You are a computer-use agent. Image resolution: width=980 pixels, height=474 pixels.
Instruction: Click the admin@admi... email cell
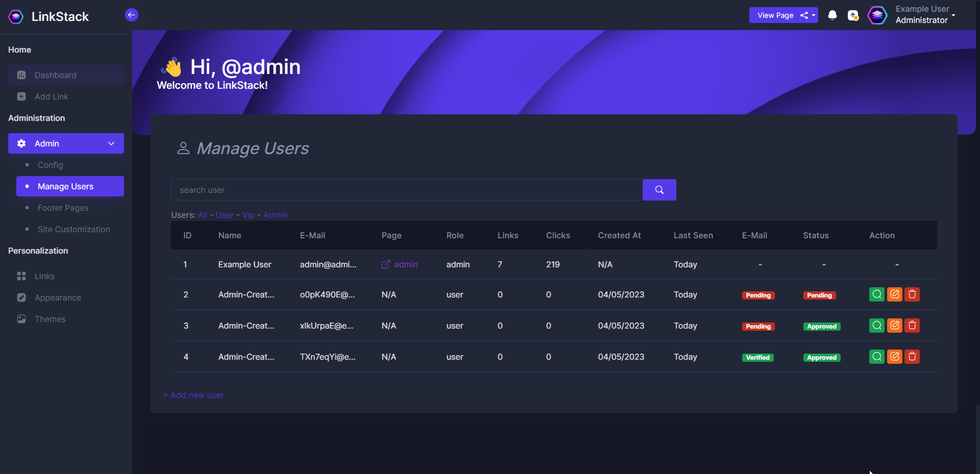tap(328, 264)
